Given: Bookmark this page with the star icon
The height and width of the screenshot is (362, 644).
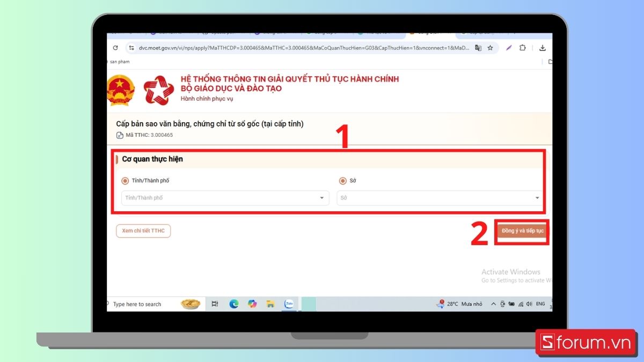Looking at the screenshot, I should point(490,48).
